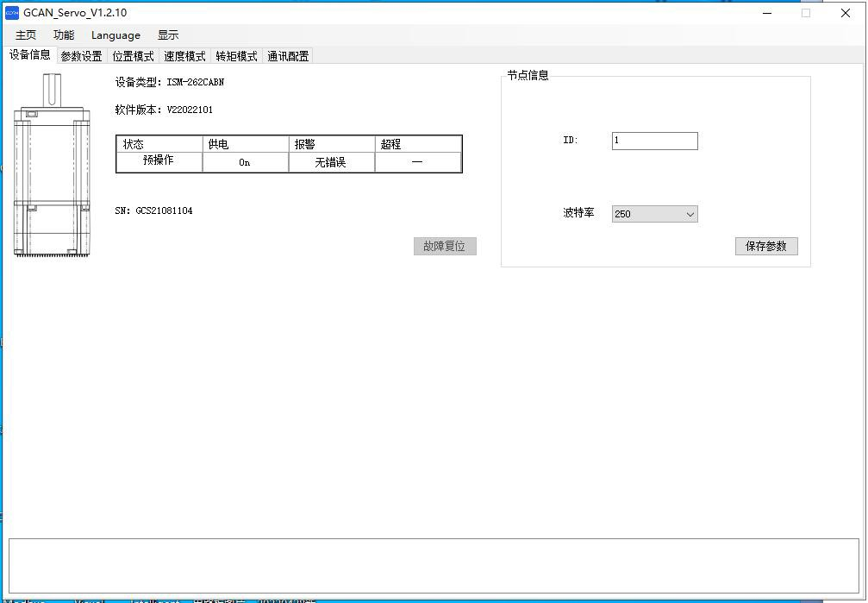Click the 预操作 status cell
The width and height of the screenshot is (868, 603).
159,161
